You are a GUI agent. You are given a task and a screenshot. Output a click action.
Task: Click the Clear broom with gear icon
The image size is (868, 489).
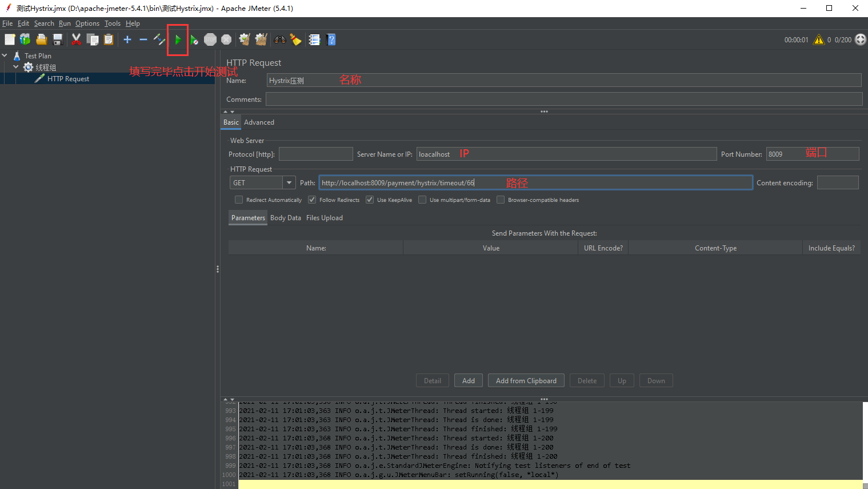click(x=245, y=39)
